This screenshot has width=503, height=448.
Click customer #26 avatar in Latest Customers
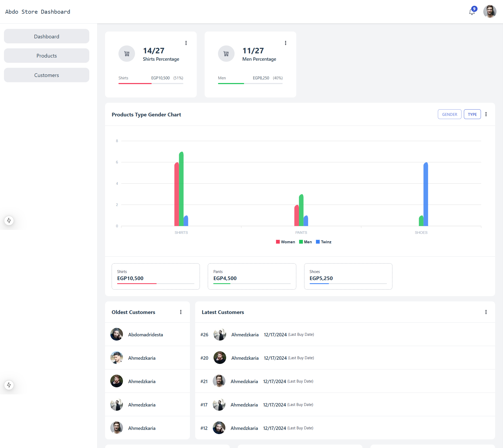coord(220,334)
